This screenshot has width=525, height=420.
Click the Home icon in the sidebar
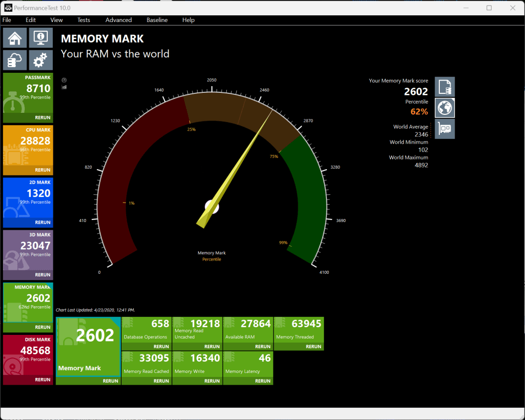pyautogui.click(x=15, y=38)
